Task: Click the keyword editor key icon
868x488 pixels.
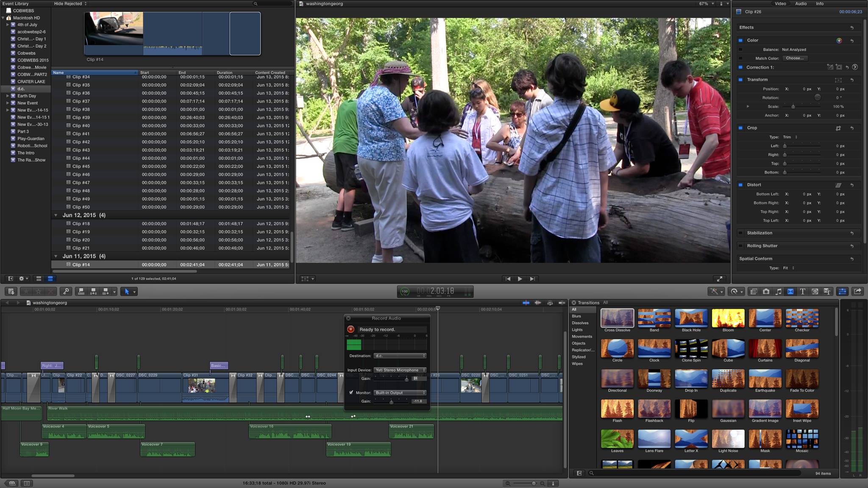Action: pos(66,291)
